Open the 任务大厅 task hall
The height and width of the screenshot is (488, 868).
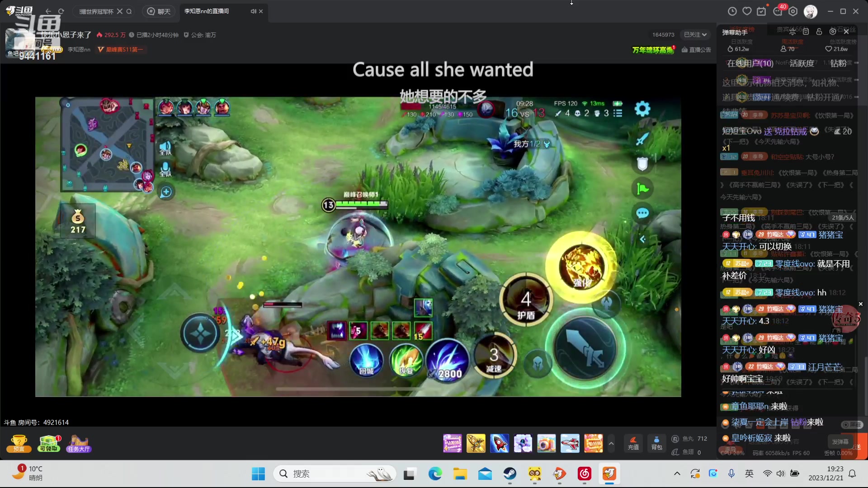coord(79,443)
